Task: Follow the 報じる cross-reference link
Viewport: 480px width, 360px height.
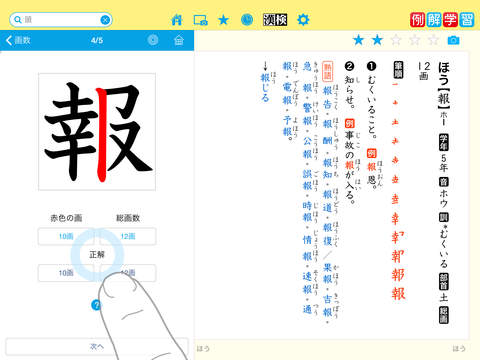Action: click(265, 88)
